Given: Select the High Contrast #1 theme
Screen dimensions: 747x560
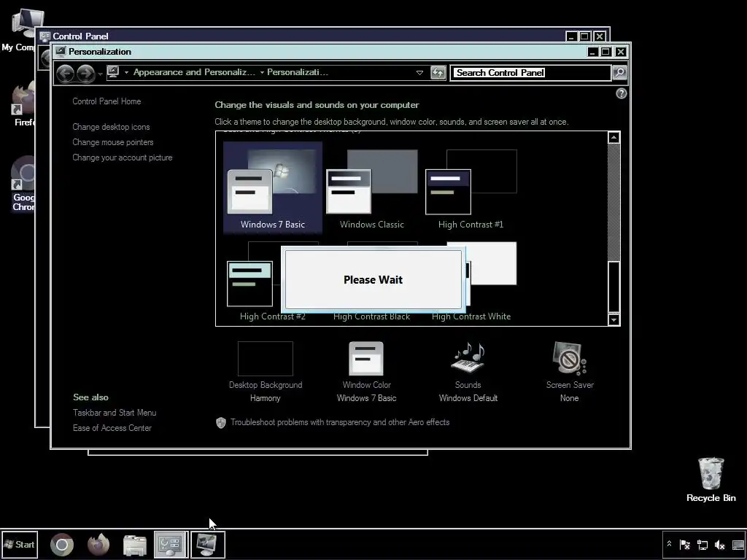Looking at the screenshot, I should pyautogui.click(x=471, y=187).
